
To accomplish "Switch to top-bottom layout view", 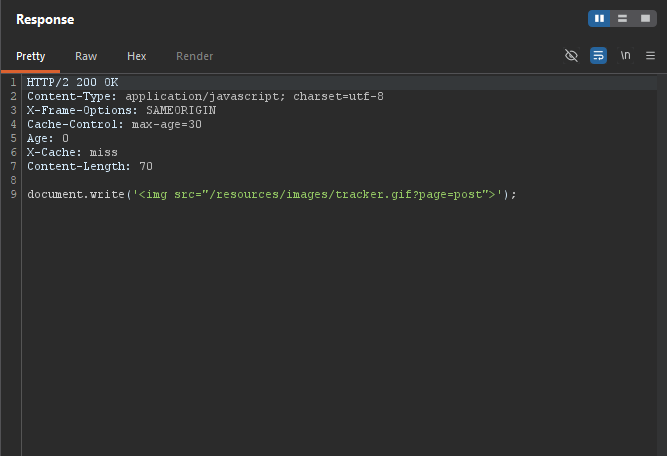I will click(x=622, y=19).
